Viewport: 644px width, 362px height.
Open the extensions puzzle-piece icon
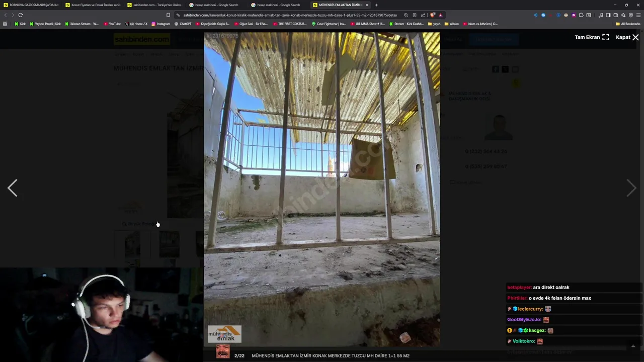pyautogui.click(x=581, y=15)
